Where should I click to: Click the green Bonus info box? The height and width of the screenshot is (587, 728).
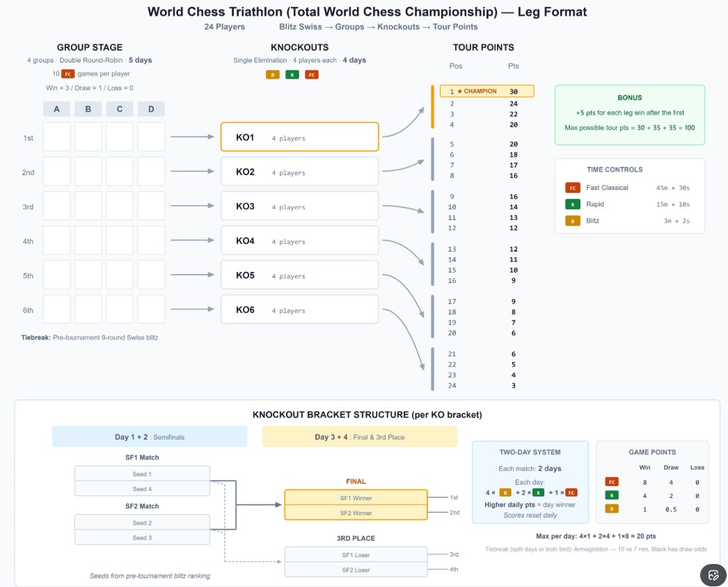629,115
